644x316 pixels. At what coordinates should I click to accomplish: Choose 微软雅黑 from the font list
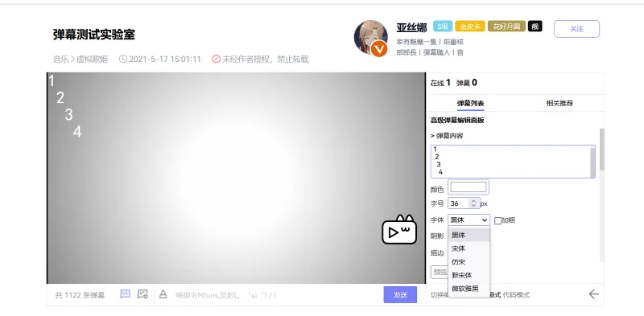click(469, 289)
